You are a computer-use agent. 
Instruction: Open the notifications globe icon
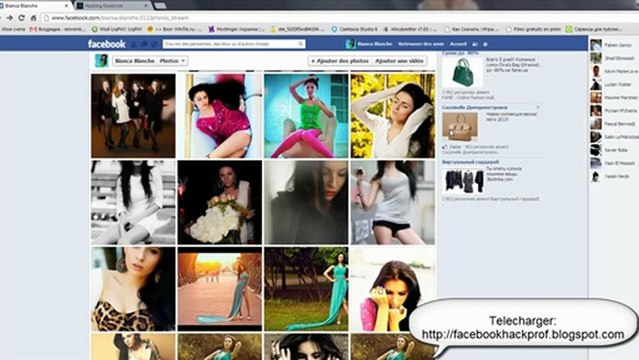click(154, 44)
